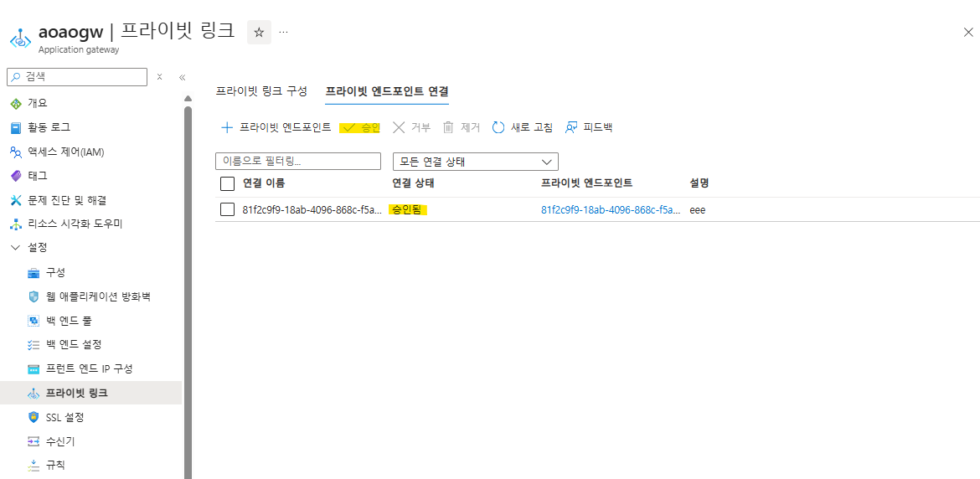
Task: Click 새로 고침 refresh button
Action: 523,127
